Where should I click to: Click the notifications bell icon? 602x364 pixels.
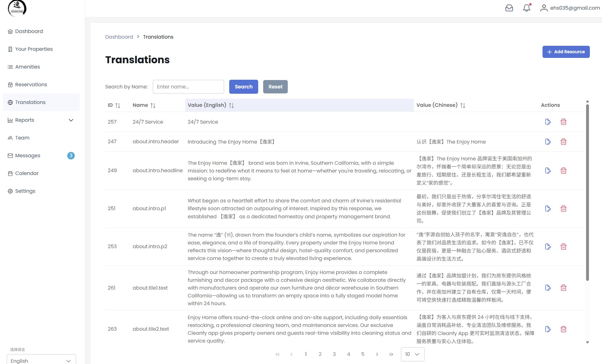click(526, 8)
